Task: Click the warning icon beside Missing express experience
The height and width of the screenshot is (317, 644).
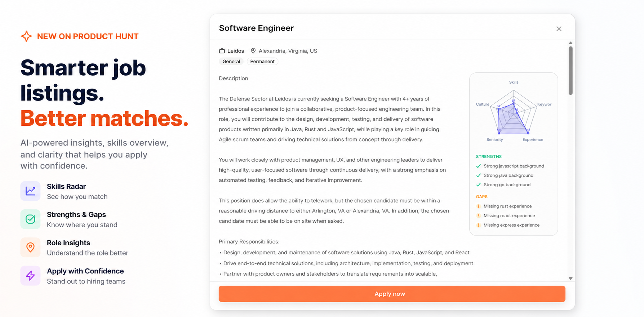Action: tap(479, 225)
